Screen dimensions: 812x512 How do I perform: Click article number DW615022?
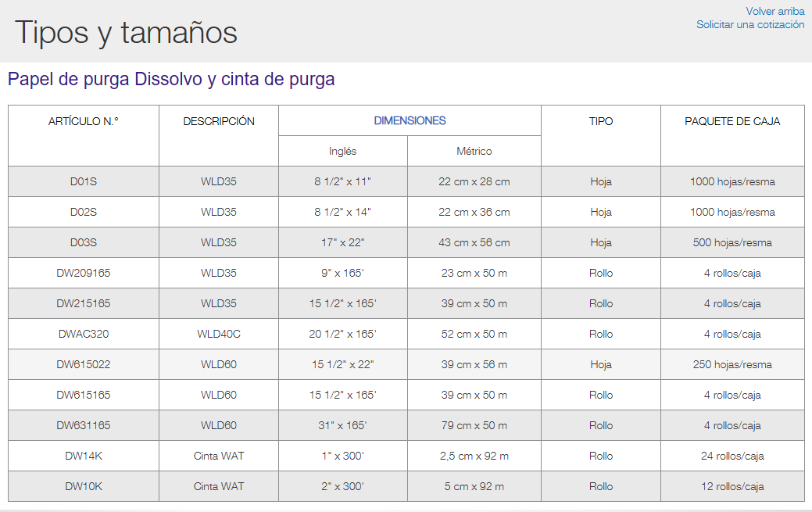pos(84,364)
